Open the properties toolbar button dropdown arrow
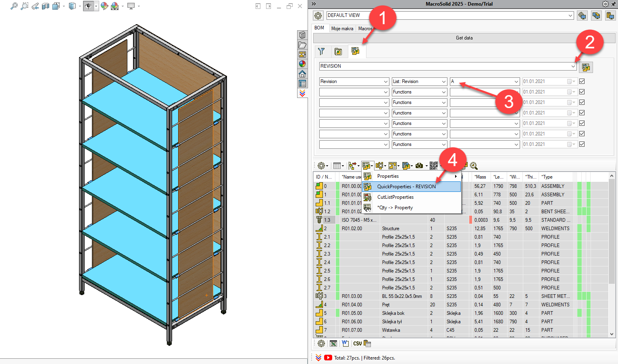The image size is (618, 364). (x=372, y=166)
